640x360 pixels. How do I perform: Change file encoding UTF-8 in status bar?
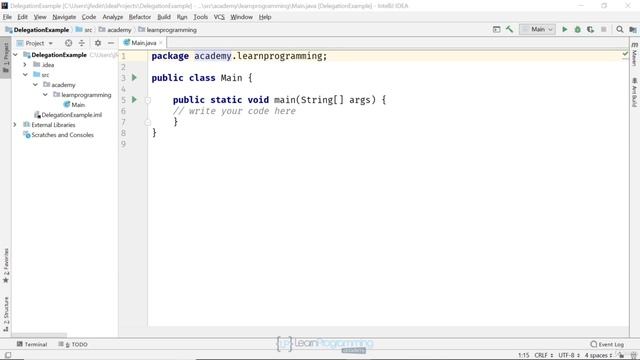point(569,355)
